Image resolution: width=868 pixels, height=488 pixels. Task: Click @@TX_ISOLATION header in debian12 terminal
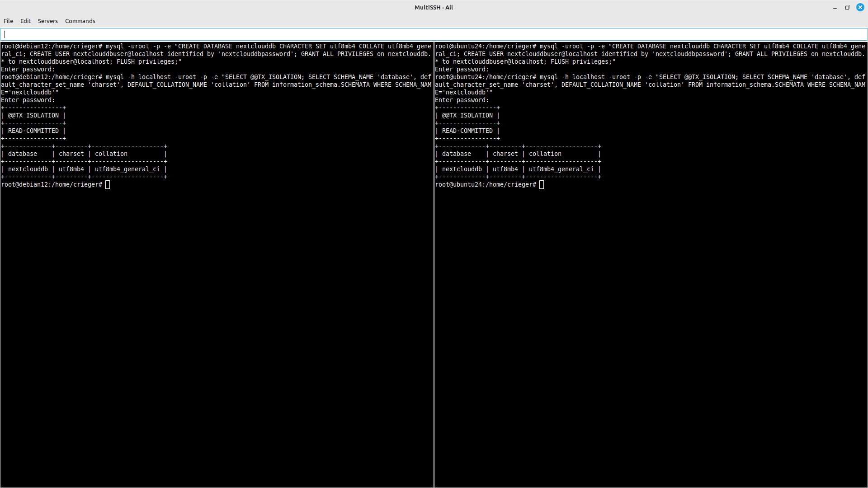(33, 115)
